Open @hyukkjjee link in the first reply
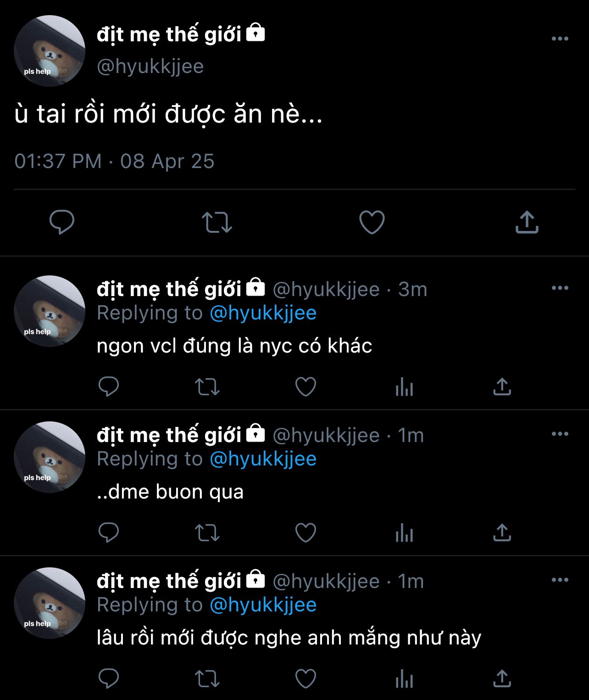This screenshot has height=700, width=589. click(263, 313)
